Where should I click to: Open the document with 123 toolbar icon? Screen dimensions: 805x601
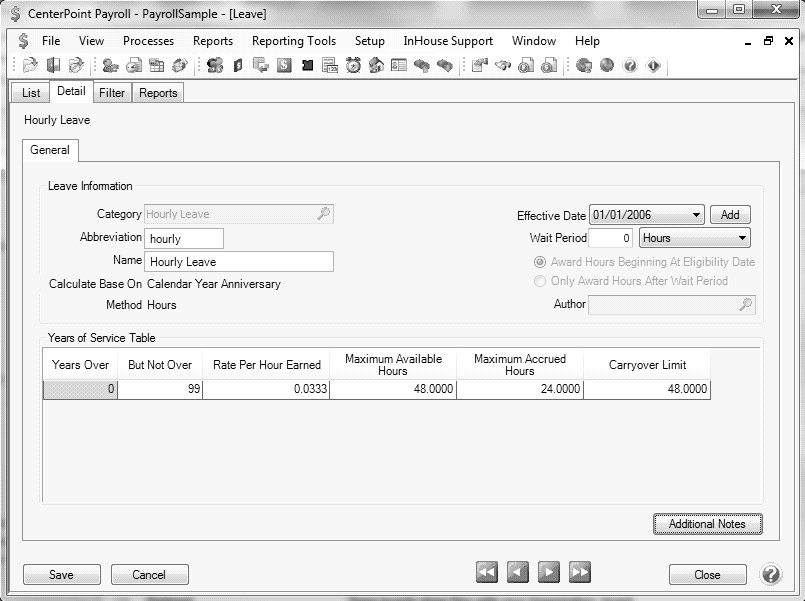click(330, 65)
